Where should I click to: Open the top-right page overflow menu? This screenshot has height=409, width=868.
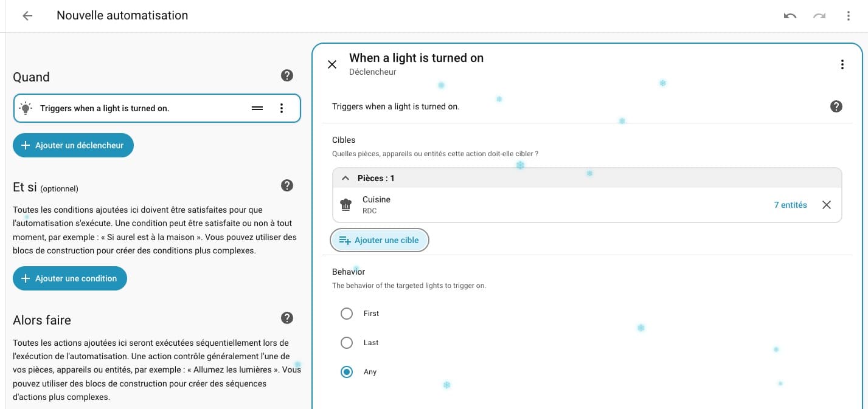point(849,16)
